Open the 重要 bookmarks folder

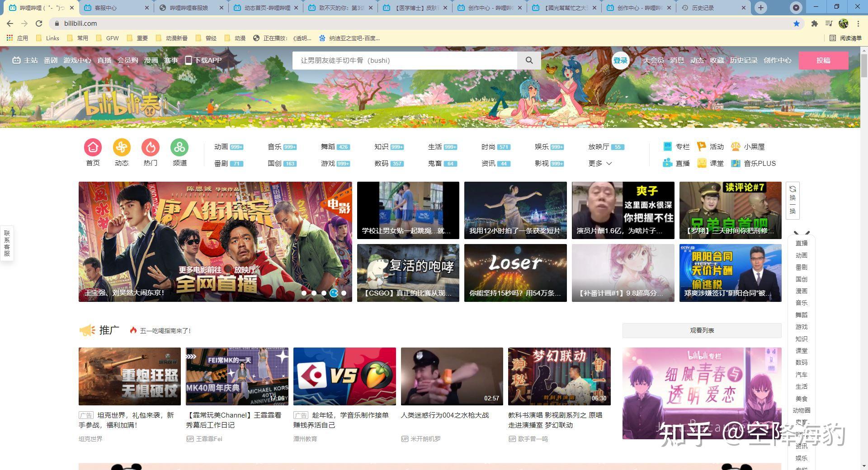pos(137,38)
